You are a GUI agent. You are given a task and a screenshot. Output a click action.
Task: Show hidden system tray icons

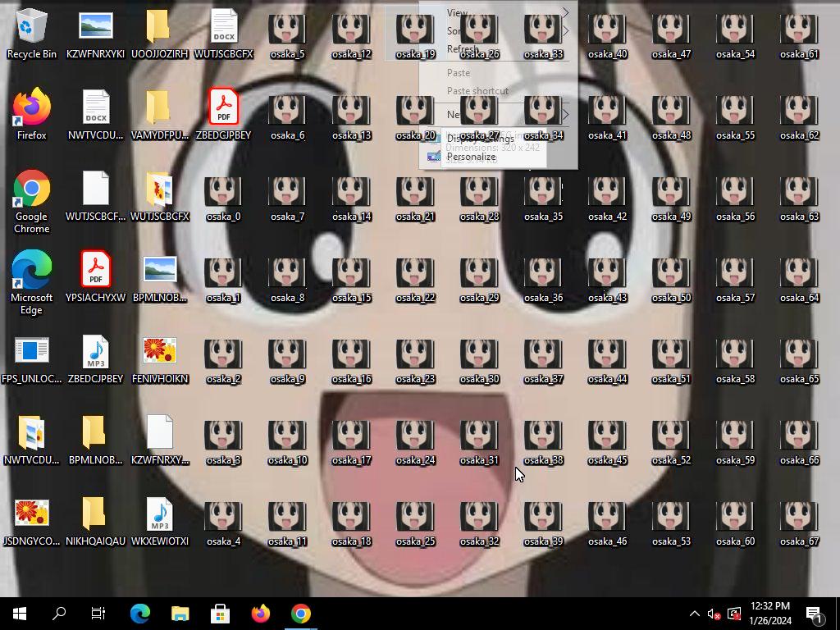[694, 614]
